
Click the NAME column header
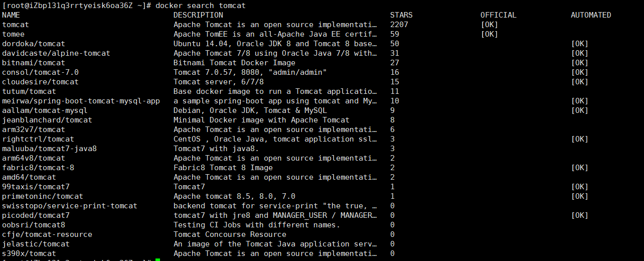click(11, 15)
